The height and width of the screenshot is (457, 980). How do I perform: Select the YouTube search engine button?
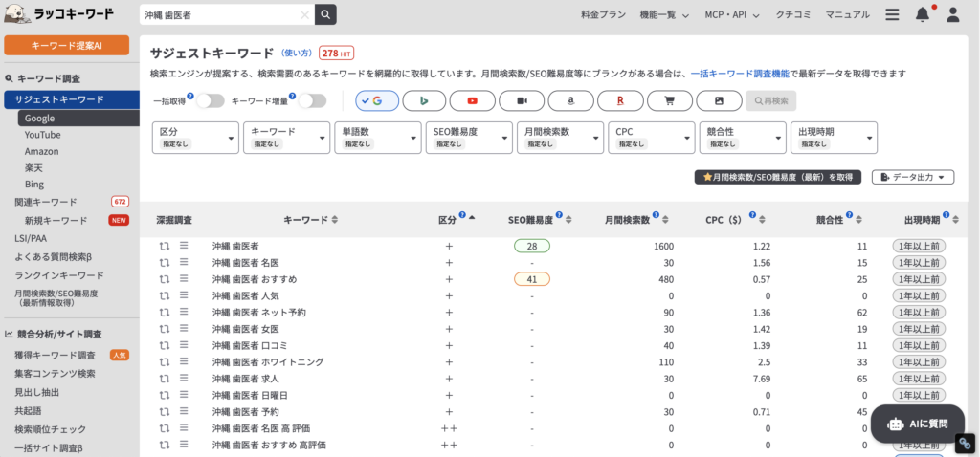click(473, 100)
